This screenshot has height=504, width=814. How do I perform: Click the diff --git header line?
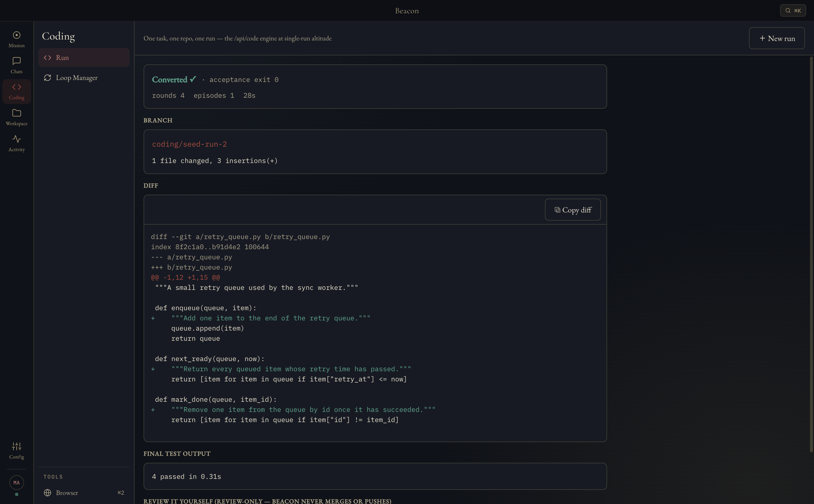tap(240, 237)
